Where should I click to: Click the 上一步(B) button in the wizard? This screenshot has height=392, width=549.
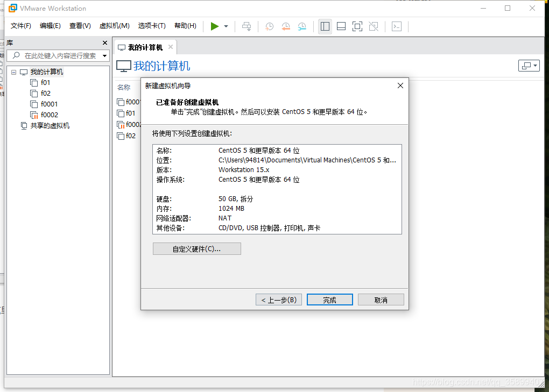coord(278,300)
